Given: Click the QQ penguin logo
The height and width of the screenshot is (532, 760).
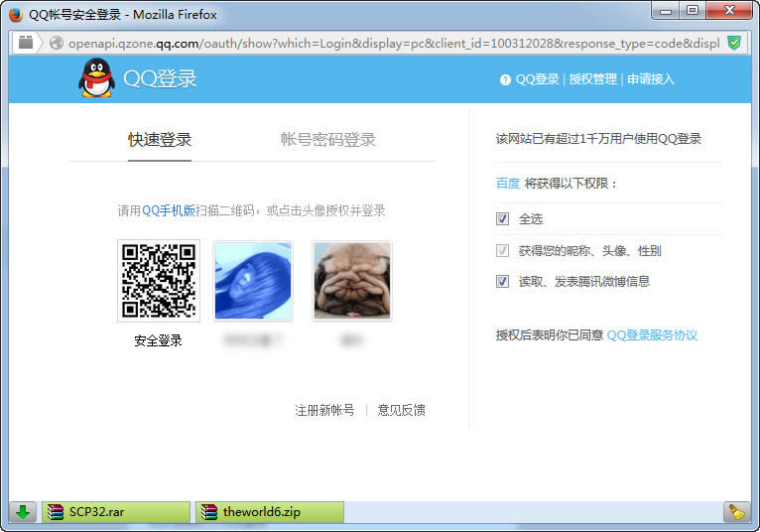Looking at the screenshot, I should 96,78.
